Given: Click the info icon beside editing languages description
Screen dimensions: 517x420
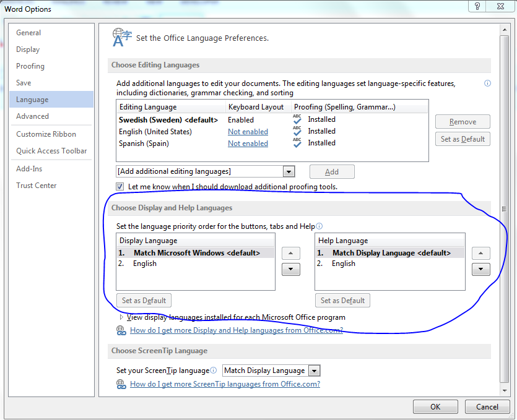Looking at the screenshot, I should [487, 84].
